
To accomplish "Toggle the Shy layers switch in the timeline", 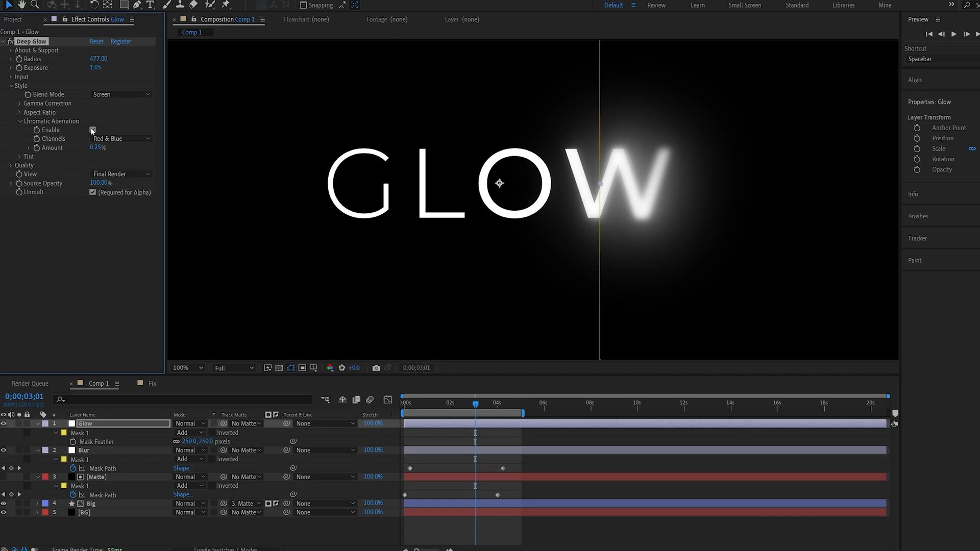I will (342, 399).
